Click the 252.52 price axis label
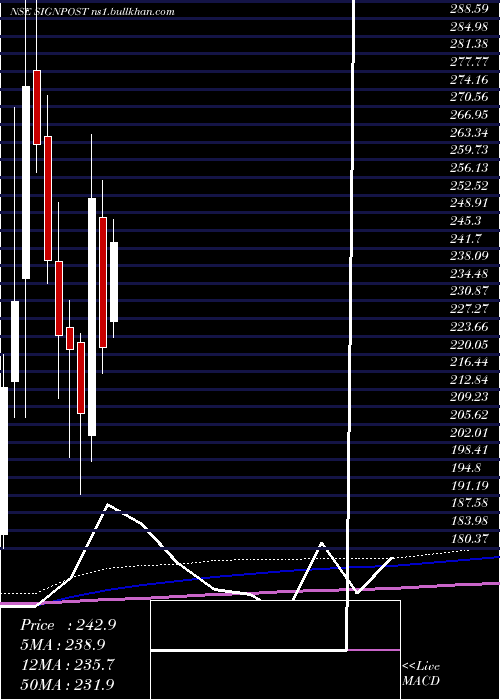This screenshot has height=700, width=500. (469, 185)
